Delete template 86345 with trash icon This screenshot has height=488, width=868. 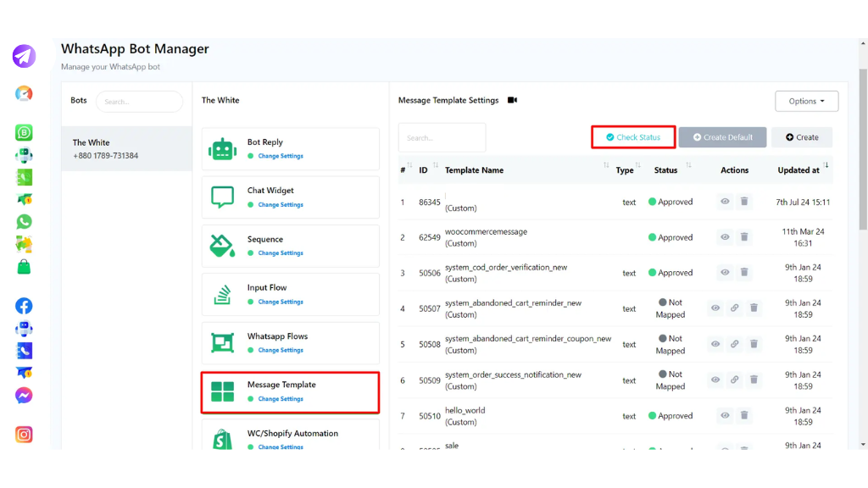744,202
